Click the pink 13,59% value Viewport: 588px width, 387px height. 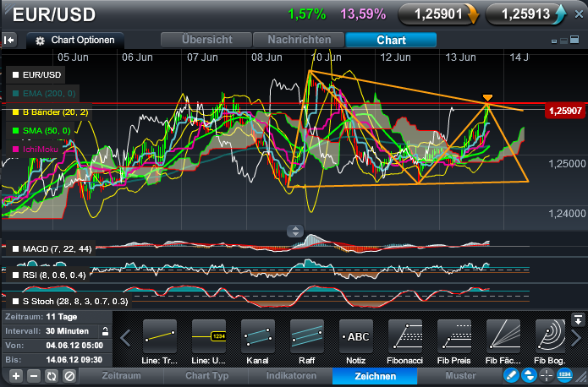click(x=363, y=14)
